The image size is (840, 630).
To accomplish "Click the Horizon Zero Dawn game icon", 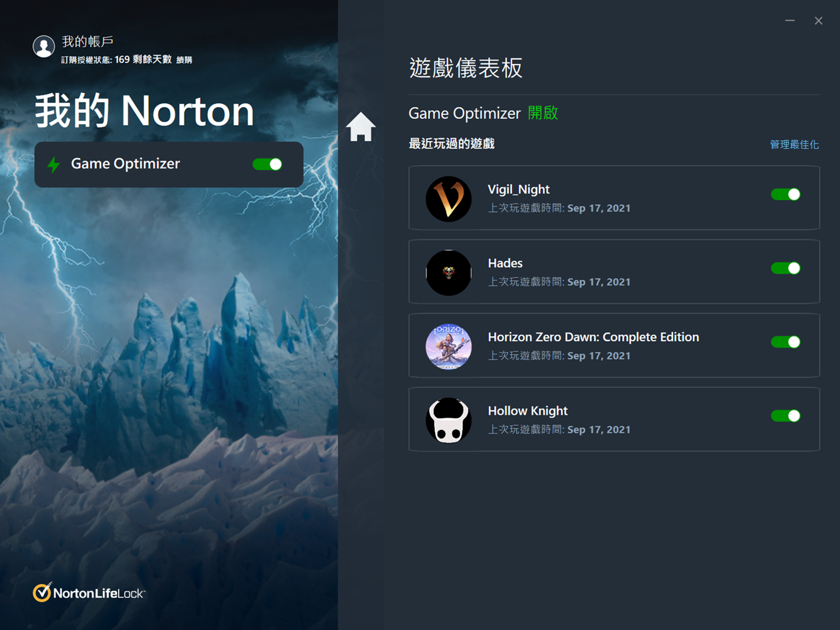I will coord(448,346).
